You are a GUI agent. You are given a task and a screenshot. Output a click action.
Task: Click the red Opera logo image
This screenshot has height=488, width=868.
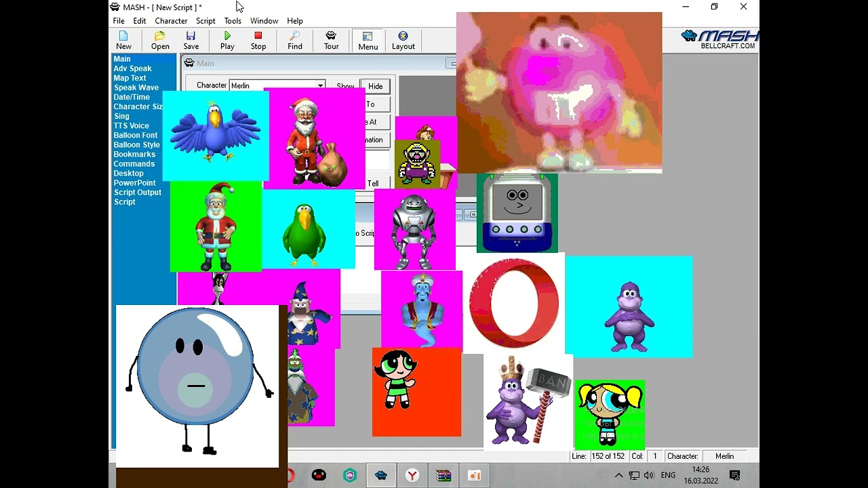pyautogui.click(x=514, y=303)
